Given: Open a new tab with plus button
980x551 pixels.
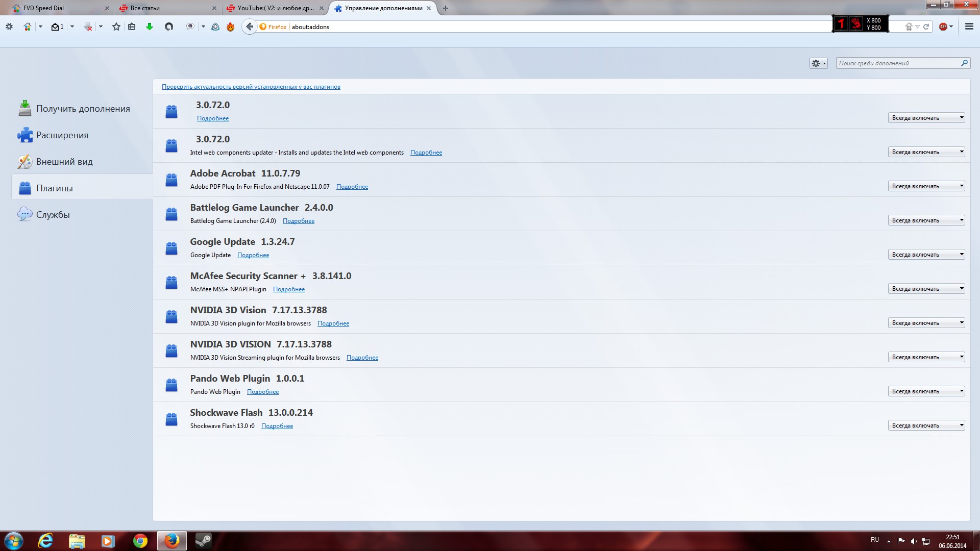Looking at the screenshot, I should point(446,8).
